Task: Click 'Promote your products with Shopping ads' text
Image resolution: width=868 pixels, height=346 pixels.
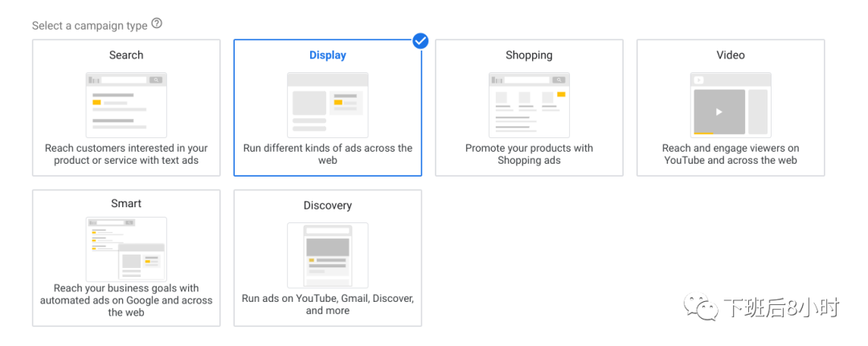Action: (x=529, y=154)
